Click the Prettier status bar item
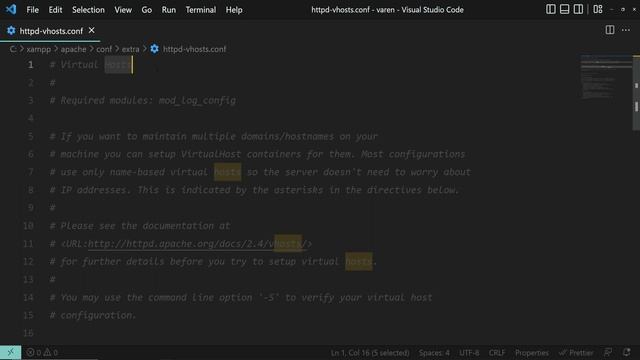The image size is (640, 360). [x=576, y=353]
